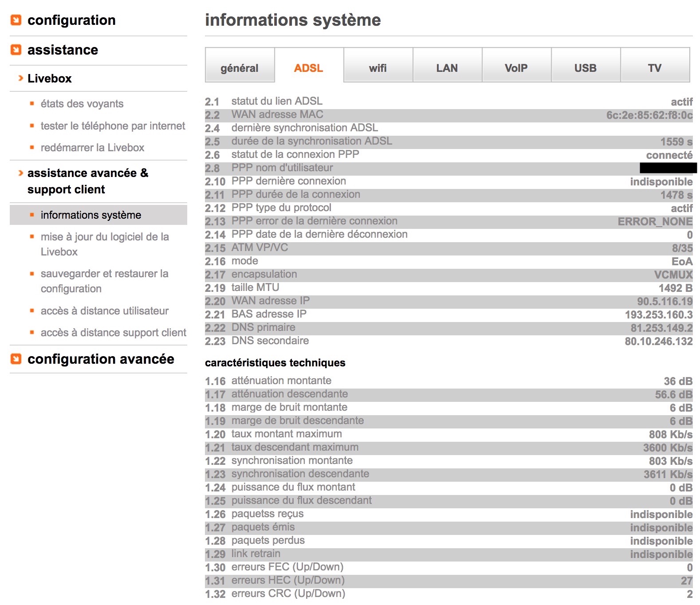Click the orange arrow icon beside assistance
This screenshot has height=605, width=700.
coord(16,50)
